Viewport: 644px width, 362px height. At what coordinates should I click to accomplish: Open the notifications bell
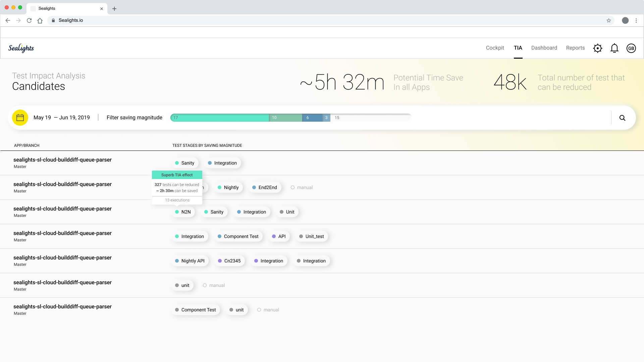click(614, 48)
